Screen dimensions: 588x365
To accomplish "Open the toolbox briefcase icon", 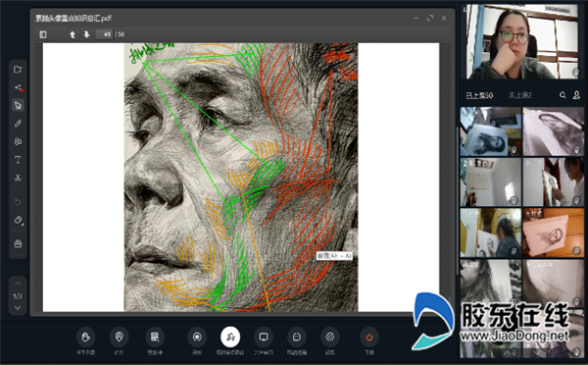I will (x=18, y=243).
